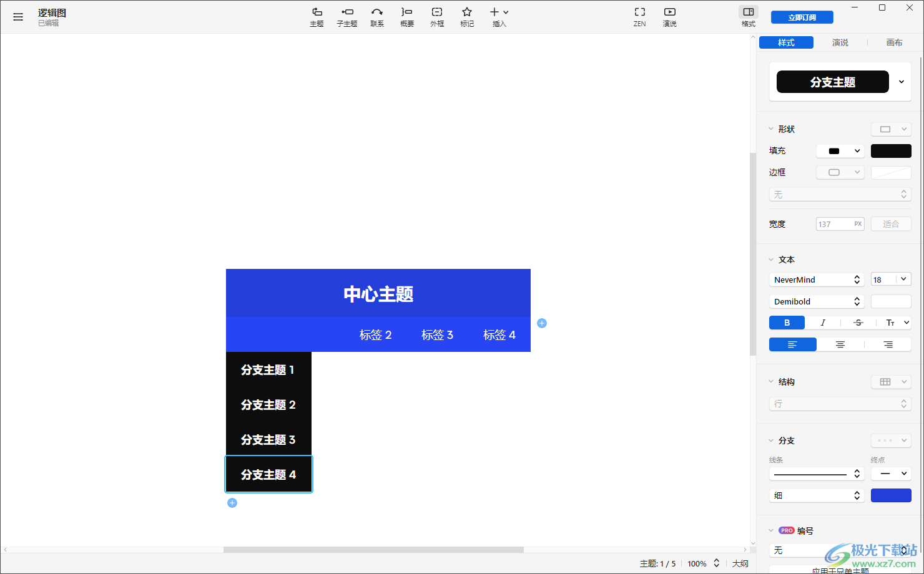Collapse the 形状 shape section
The image size is (924, 574).
[x=771, y=129]
